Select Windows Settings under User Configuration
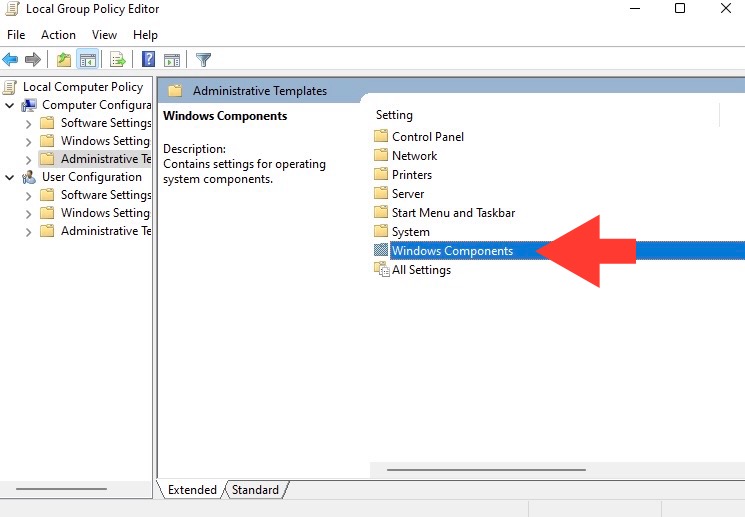The image size is (745, 517). point(105,213)
